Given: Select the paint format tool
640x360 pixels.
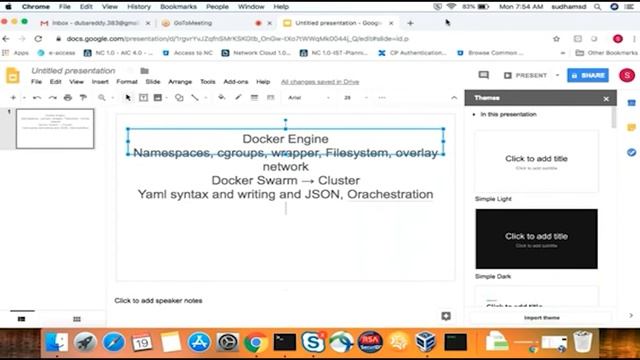Looking at the screenshot, I should point(83,98).
